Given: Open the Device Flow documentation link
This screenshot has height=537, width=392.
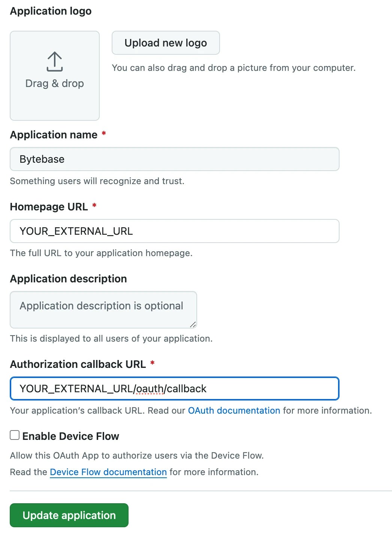Looking at the screenshot, I should 108,472.
